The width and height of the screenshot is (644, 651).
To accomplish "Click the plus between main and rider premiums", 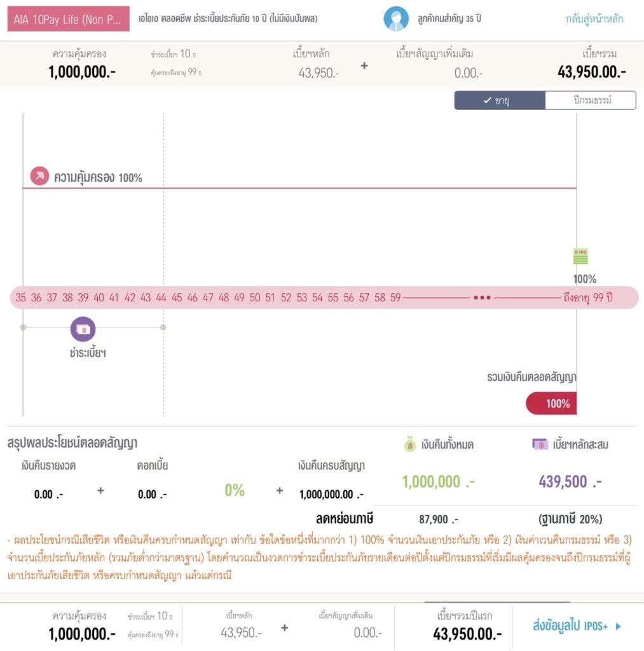I will 365,65.
